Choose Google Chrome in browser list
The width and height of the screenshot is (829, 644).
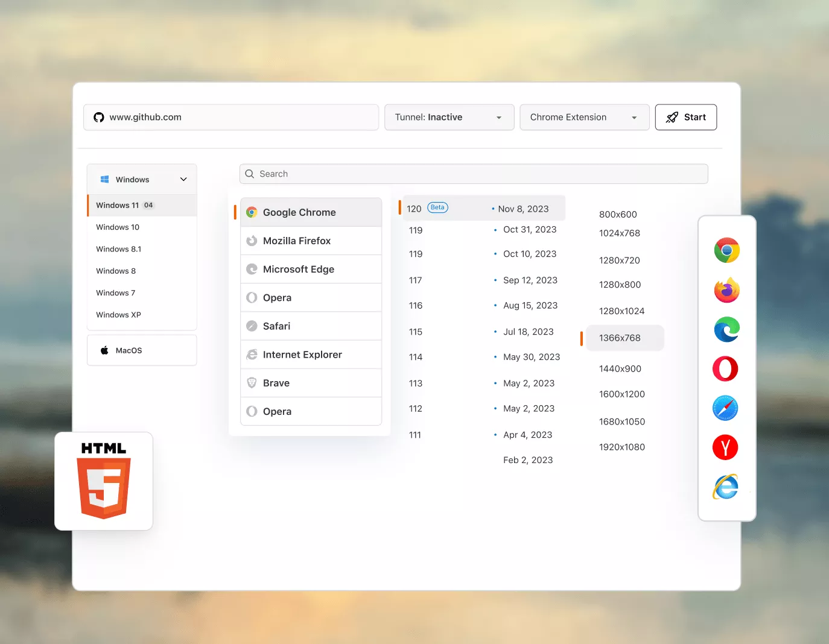point(311,212)
